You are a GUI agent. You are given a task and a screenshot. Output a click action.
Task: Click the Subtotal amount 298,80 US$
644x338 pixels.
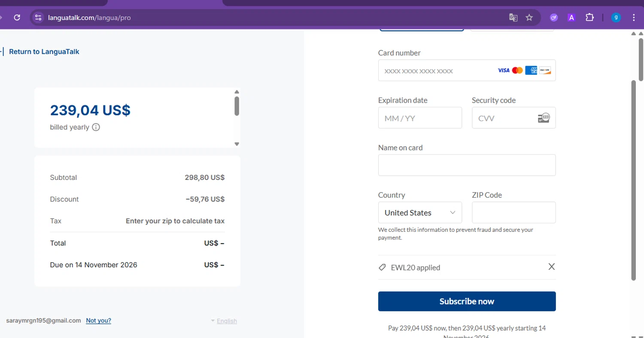[205, 177]
